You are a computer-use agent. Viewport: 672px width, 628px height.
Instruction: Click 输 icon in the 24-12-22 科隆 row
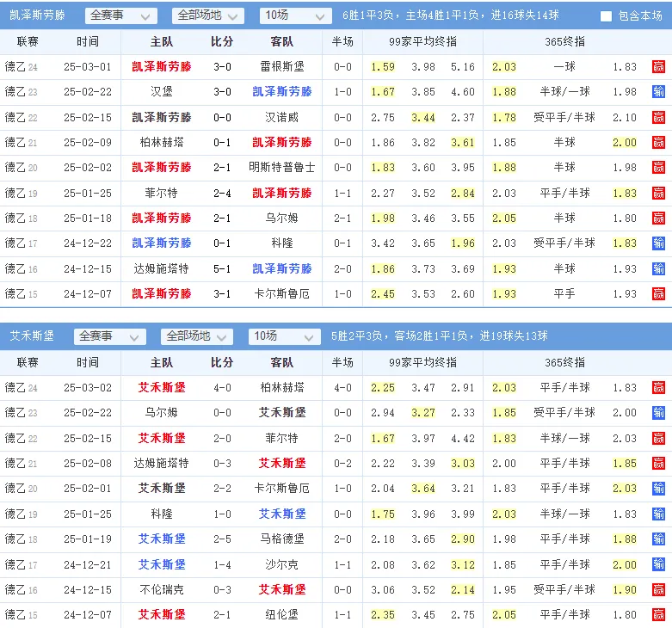tap(658, 243)
